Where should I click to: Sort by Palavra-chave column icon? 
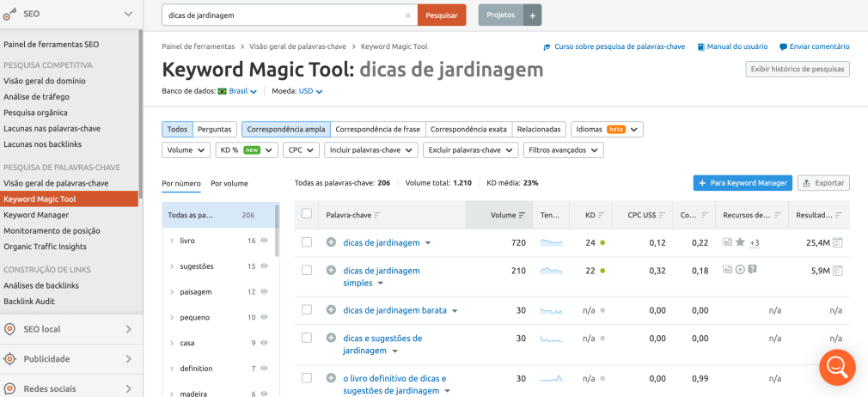click(377, 216)
